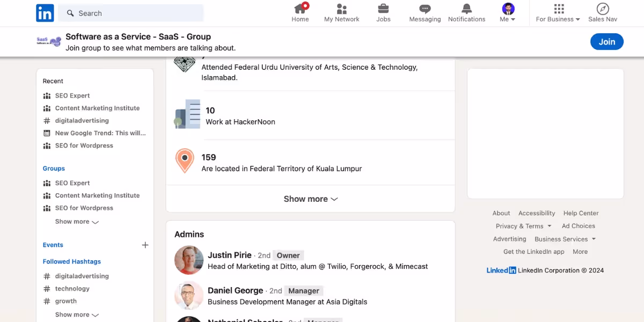Image resolution: width=644 pixels, height=322 pixels.
Task: Expand Show more under Groups list
Action: (x=77, y=222)
